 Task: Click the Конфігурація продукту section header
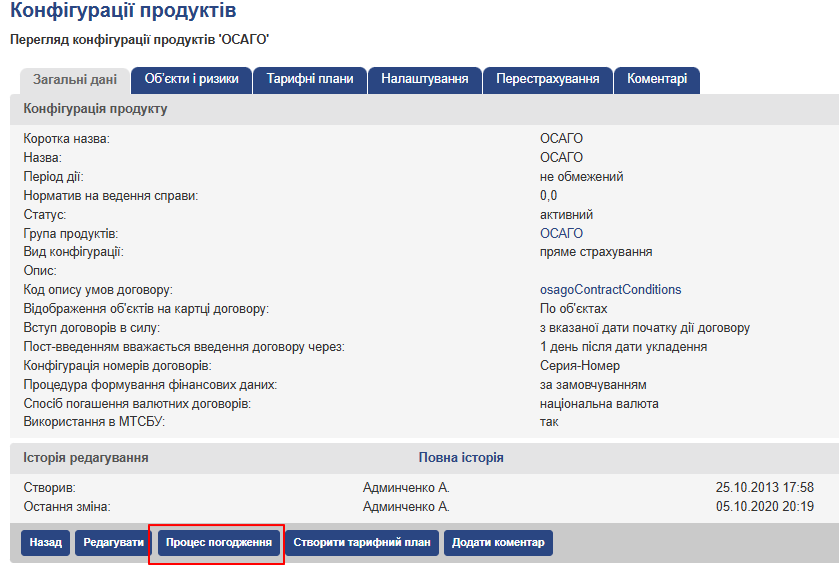pos(96,109)
